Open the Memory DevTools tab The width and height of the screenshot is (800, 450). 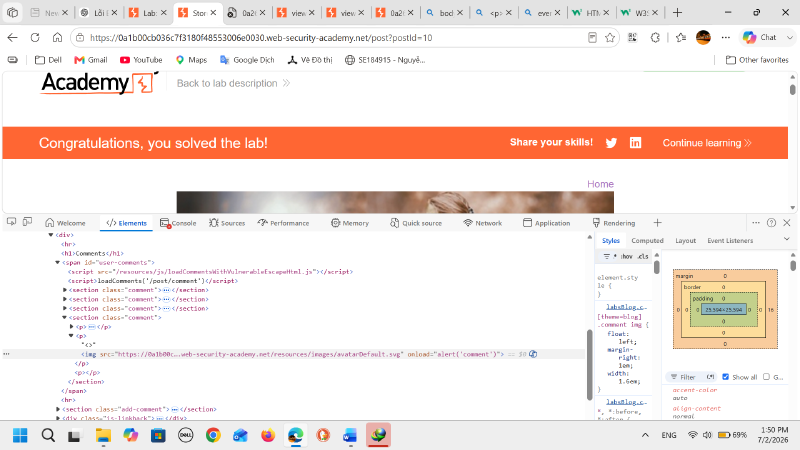point(349,223)
